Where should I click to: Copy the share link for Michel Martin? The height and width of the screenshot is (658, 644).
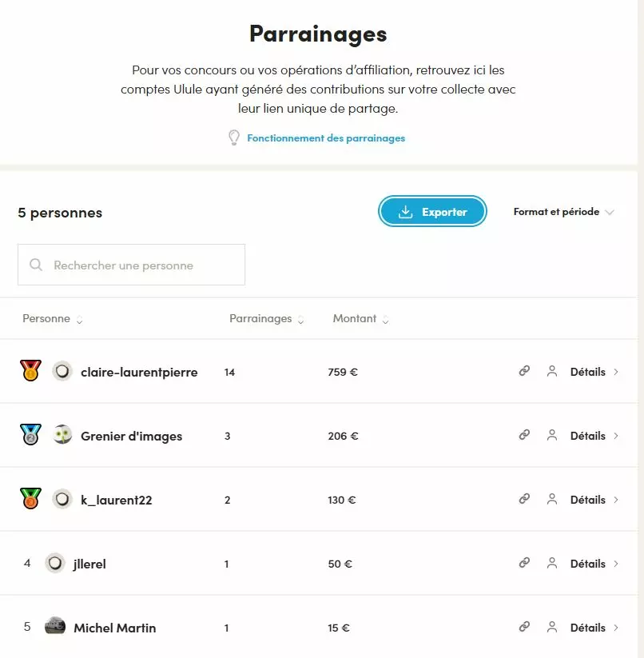point(524,627)
